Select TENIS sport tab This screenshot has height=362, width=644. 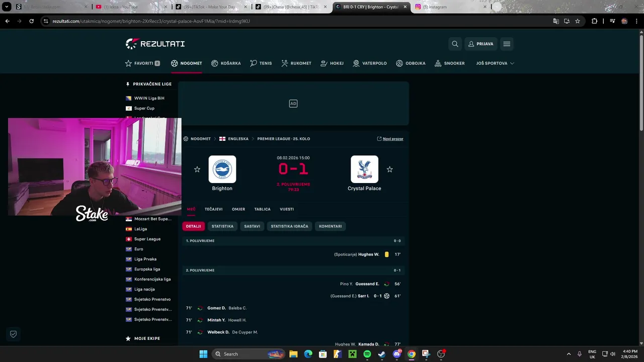261,63
